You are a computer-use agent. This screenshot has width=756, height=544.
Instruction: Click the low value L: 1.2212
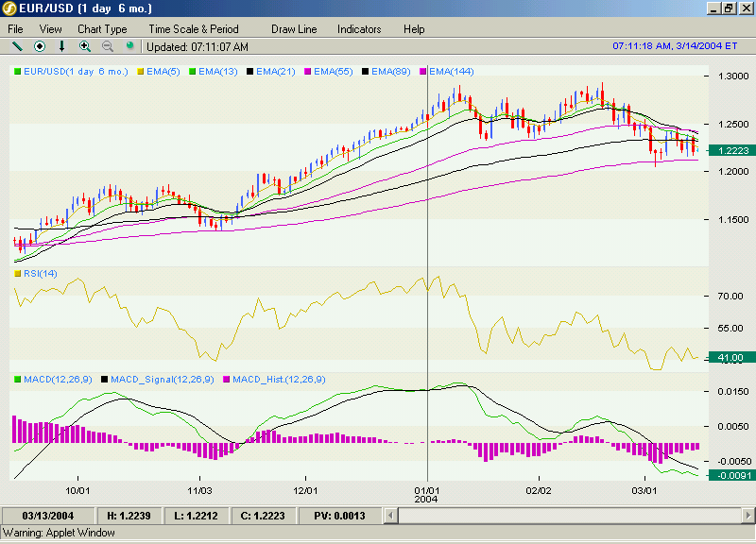click(196, 516)
